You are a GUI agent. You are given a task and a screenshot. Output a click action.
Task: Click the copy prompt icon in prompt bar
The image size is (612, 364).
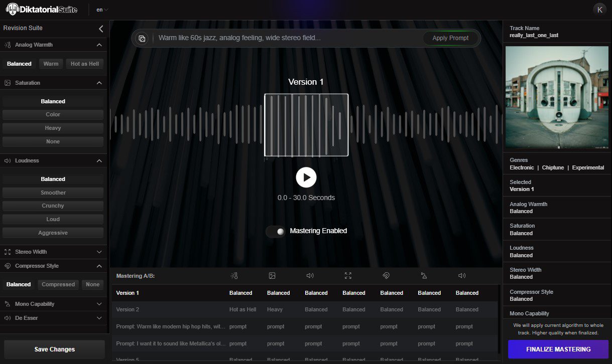click(142, 38)
